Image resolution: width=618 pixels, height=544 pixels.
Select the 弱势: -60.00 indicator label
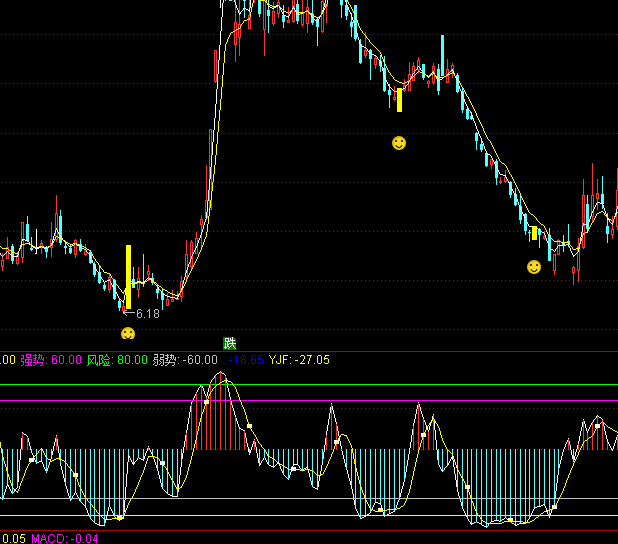(185, 360)
